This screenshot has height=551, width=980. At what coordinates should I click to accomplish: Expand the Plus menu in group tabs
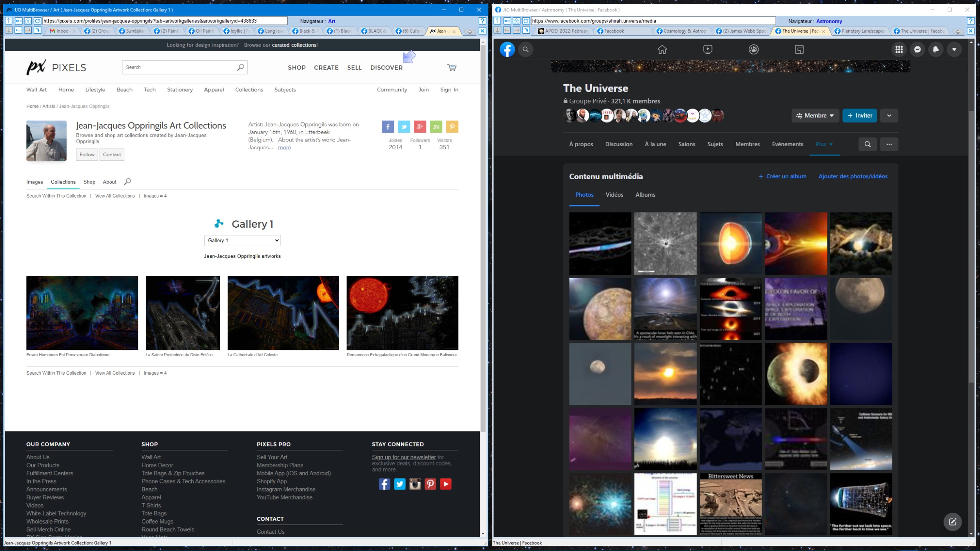824,144
